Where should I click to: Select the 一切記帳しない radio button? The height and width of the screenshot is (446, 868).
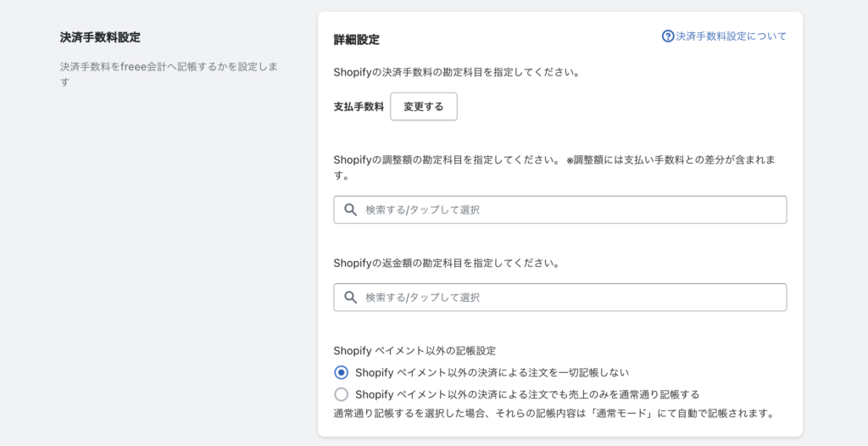[342, 372]
